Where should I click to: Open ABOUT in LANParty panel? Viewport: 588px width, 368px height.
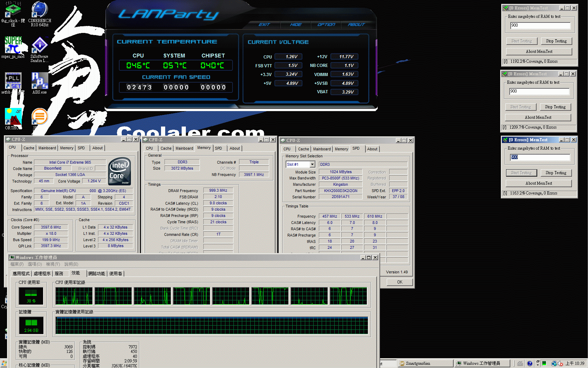tap(356, 25)
